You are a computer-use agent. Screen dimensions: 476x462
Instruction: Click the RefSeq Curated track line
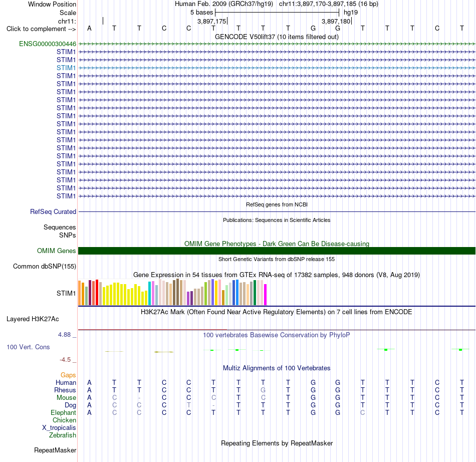click(x=277, y=211)
